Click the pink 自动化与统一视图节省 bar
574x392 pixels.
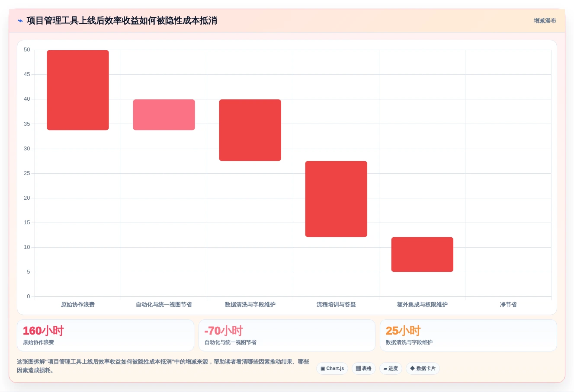164,115
